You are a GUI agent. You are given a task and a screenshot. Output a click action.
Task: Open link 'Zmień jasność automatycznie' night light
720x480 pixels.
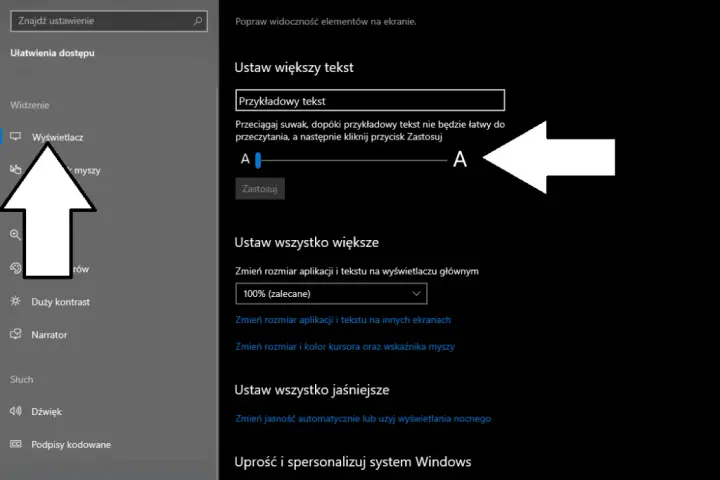click(x=363, y=418)
